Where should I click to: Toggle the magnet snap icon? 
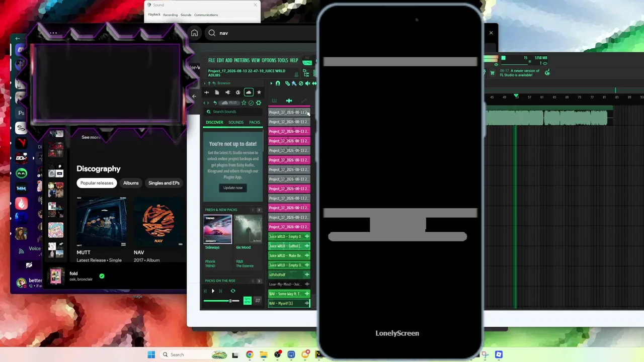(278, 83)
